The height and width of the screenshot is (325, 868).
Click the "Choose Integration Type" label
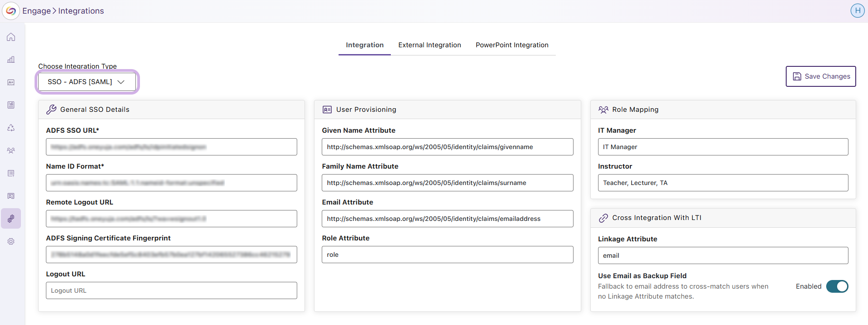coord(77,66)
